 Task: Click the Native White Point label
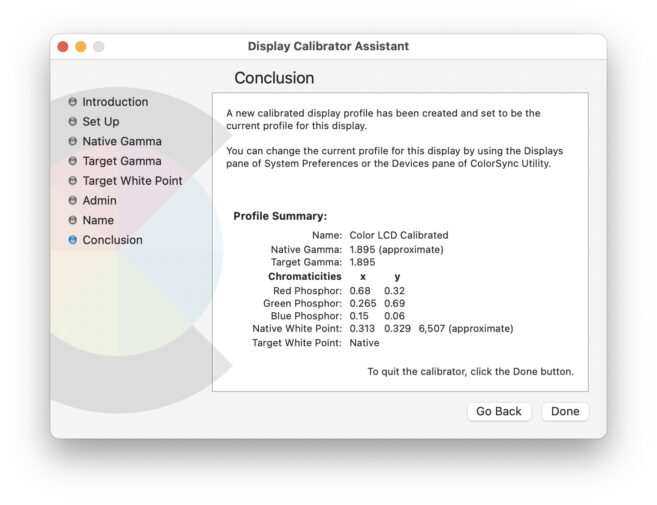[297, 329]
